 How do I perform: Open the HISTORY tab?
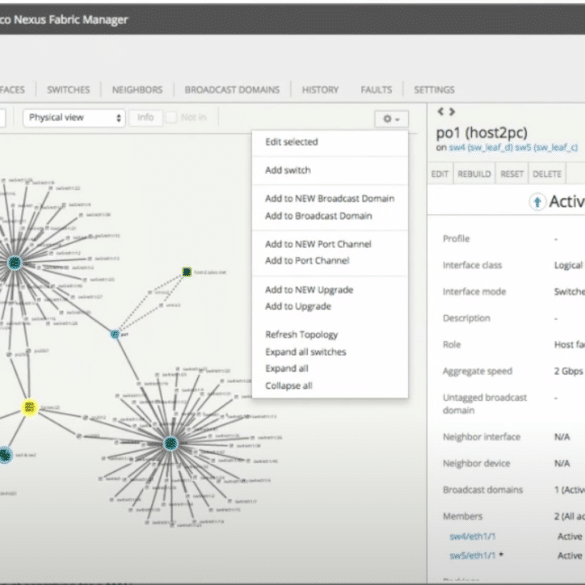(x=320, y=90)
